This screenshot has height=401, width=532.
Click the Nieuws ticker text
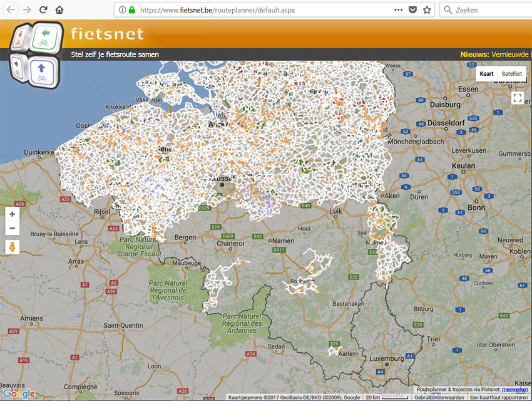pos(496,55)
